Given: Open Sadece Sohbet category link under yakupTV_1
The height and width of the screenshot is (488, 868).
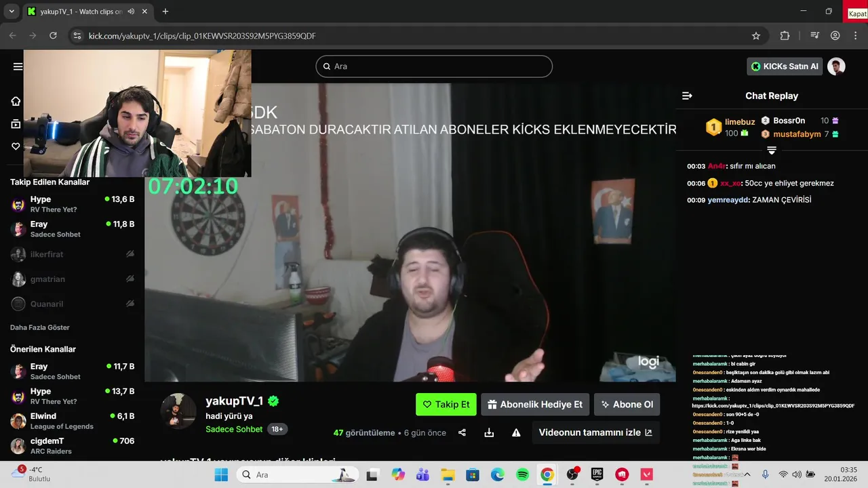Looking at the screenshot, I should pos(234,429).
